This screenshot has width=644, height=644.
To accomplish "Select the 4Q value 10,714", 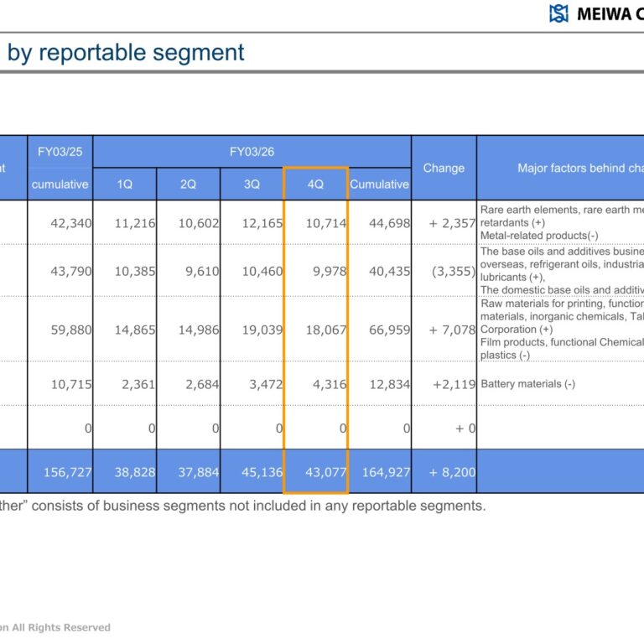I will pyautogui.click(x=325, y=223).
